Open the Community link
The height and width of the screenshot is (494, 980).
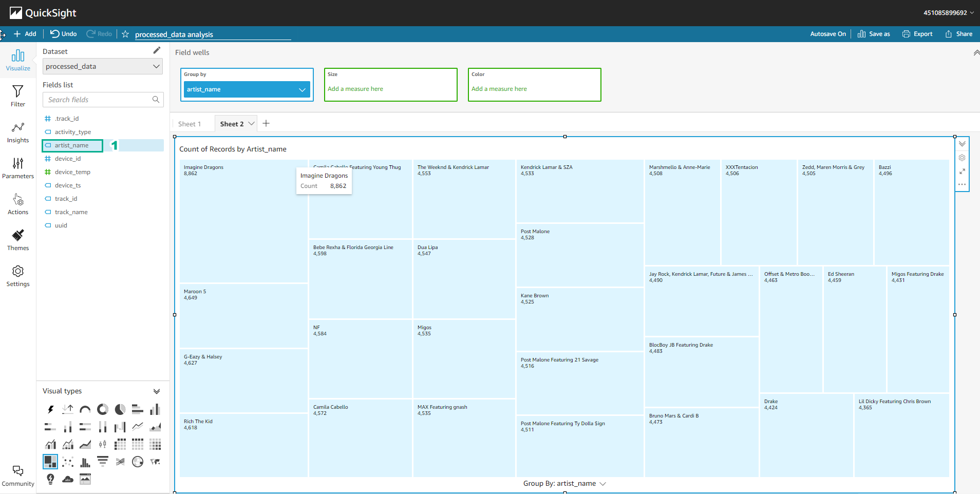[18, 476]
